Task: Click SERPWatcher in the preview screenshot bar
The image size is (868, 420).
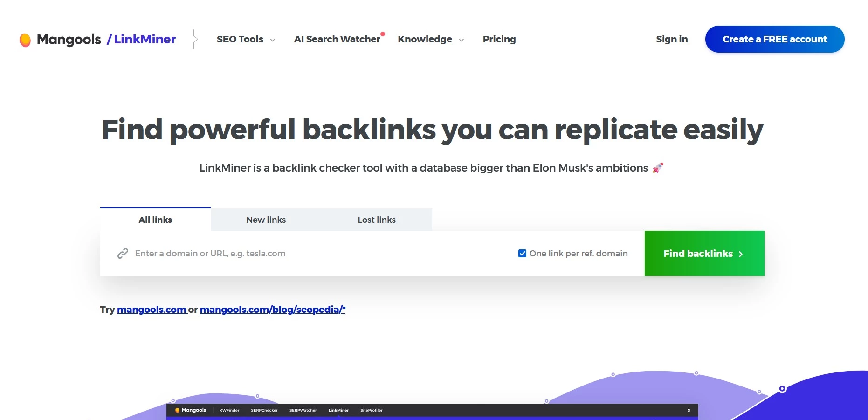Action: (x=303, y=410)
